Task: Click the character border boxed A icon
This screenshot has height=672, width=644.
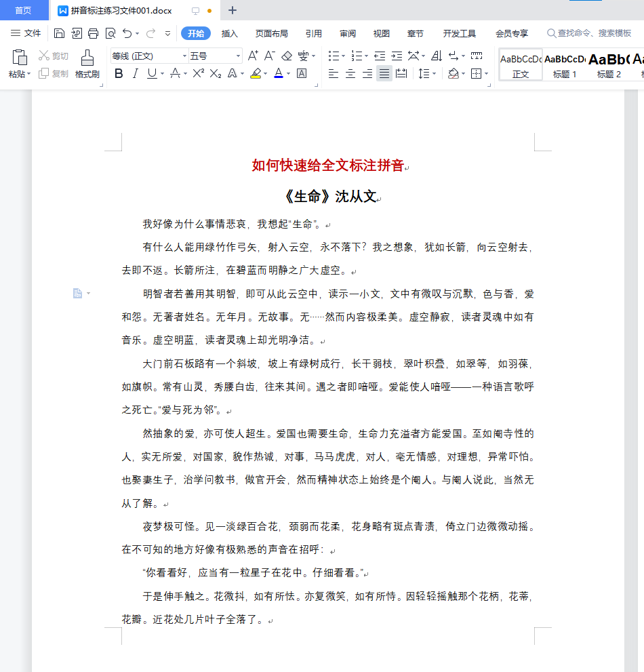Action: click(x=302, y=74)
